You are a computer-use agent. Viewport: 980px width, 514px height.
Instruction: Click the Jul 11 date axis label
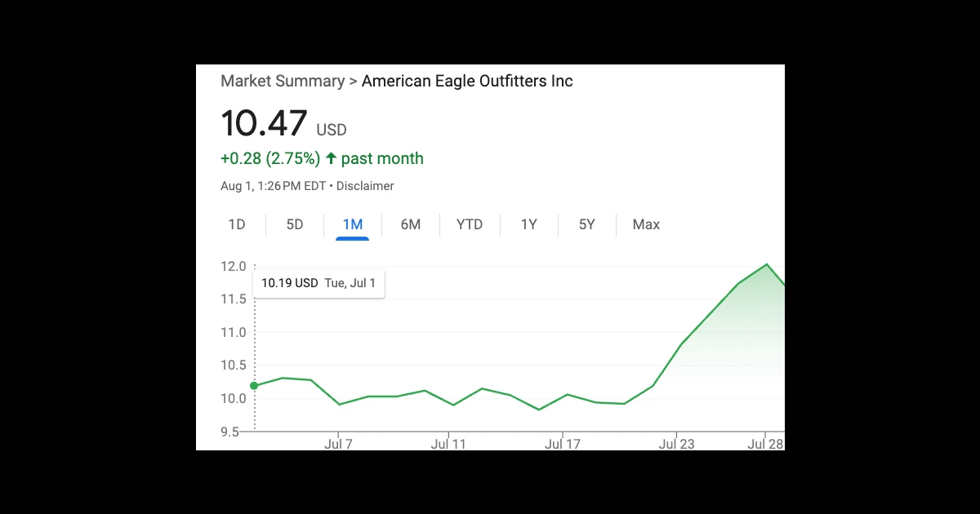[448, 445]
